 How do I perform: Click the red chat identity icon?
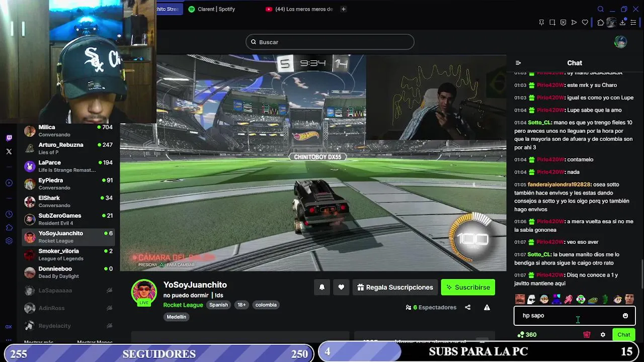[x=587, y=335]
